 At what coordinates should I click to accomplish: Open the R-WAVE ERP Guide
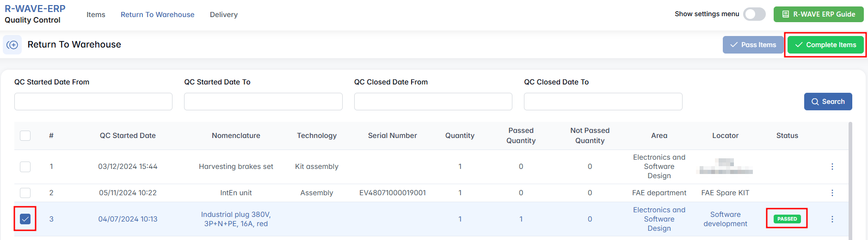coord(819,14)
